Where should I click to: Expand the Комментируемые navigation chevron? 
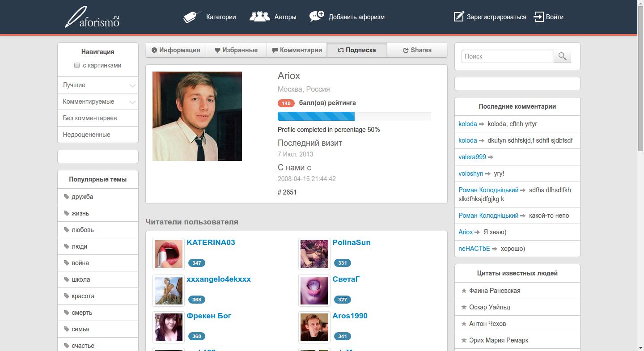click(132, 102)
